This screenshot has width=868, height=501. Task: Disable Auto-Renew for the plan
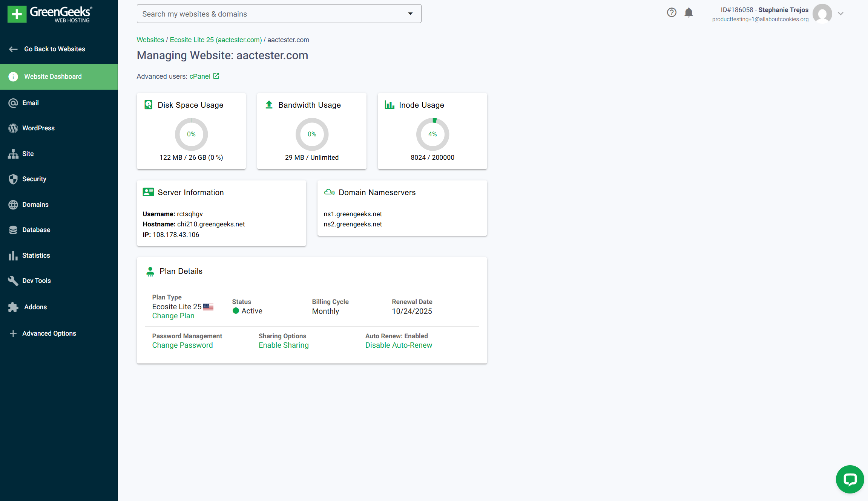click(399, 345)
